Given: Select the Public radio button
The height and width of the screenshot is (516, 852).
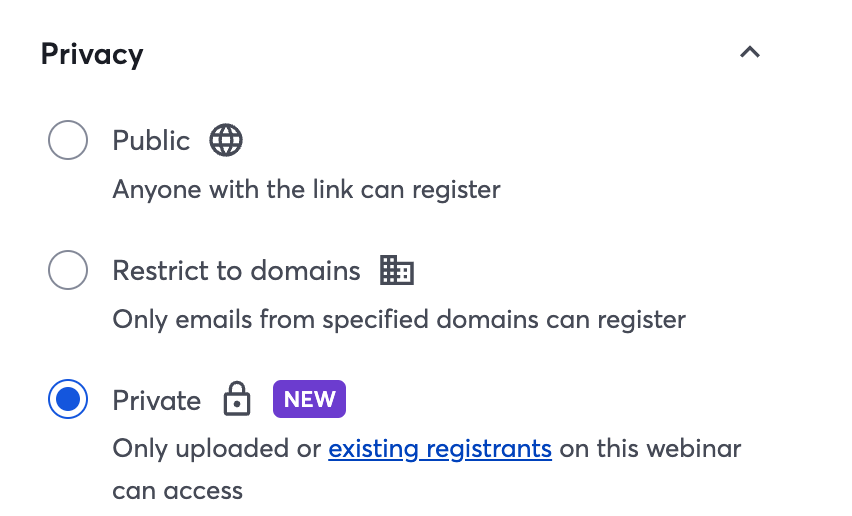Looking at the screenshot, I should pos(68,140).
